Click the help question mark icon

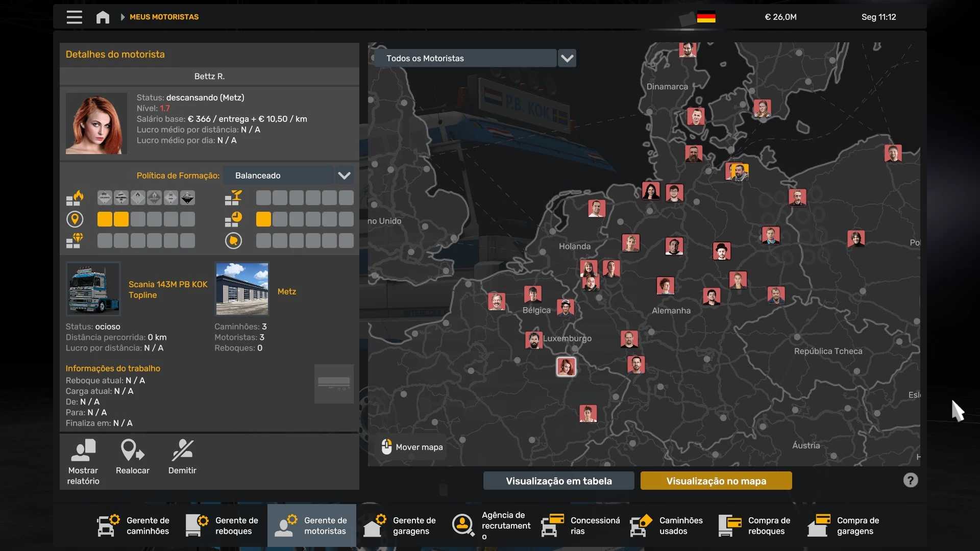pyautogui.click(x=910, y=480)
